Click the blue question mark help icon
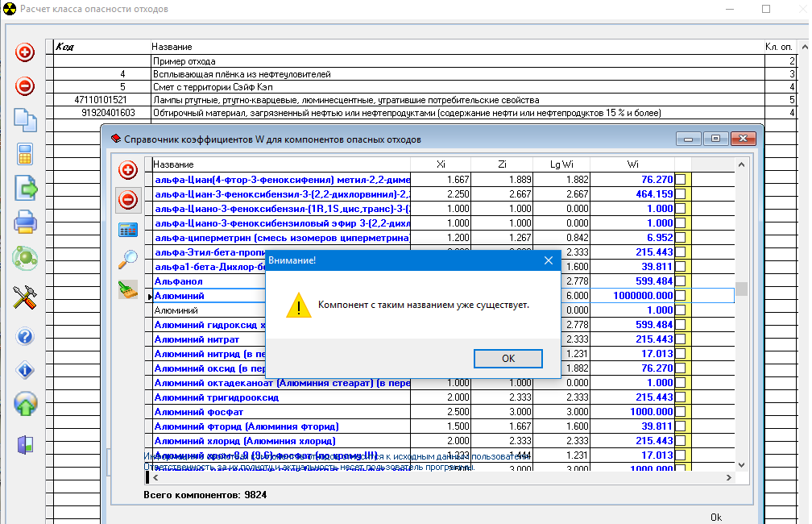This screenshot has height=524, width=812. (25, 336)
